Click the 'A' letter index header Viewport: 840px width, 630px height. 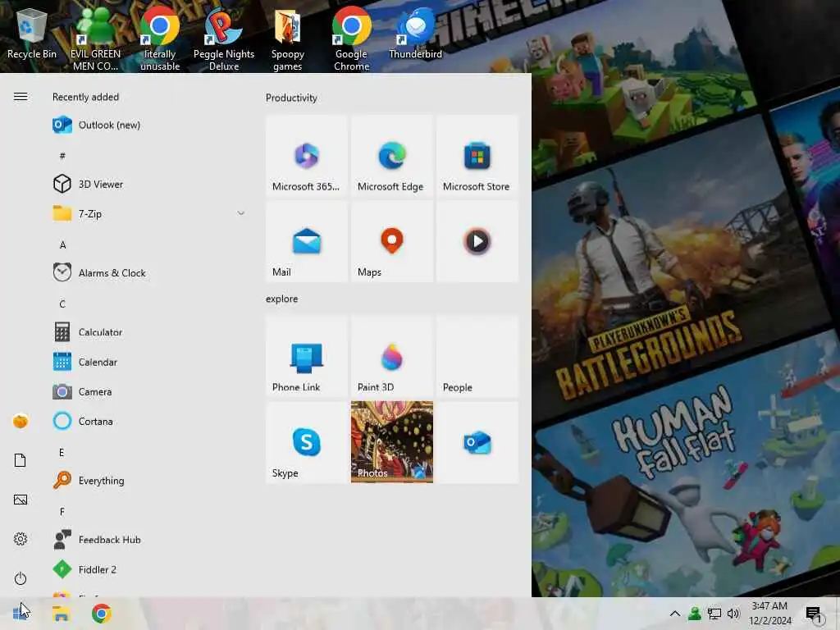62,244
